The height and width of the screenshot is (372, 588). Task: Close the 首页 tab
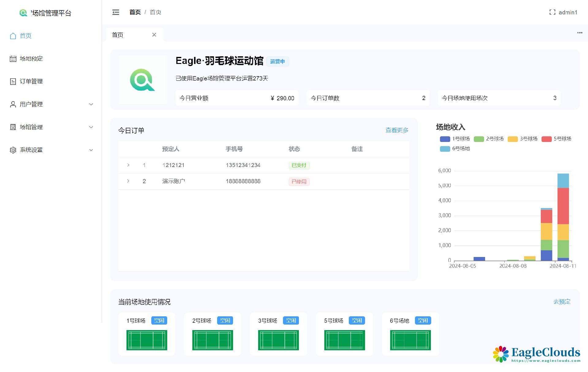click(x=154, y=35)
